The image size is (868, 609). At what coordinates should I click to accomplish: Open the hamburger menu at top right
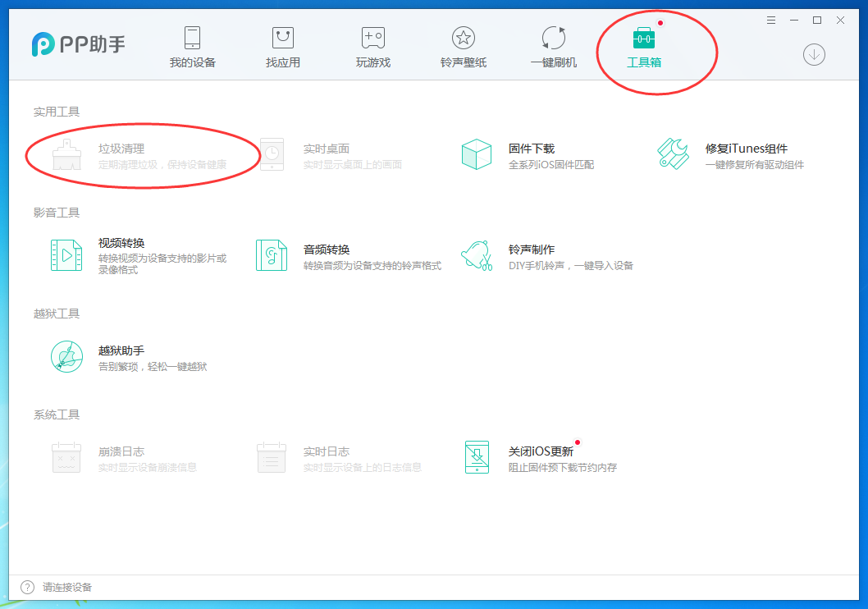(770, 20)
